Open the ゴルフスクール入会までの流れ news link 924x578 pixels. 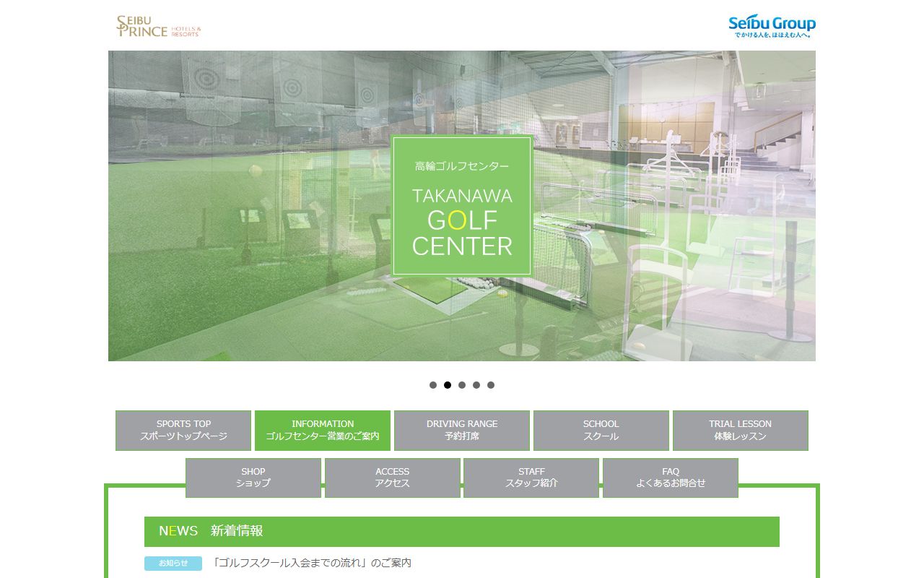point(313,563)
